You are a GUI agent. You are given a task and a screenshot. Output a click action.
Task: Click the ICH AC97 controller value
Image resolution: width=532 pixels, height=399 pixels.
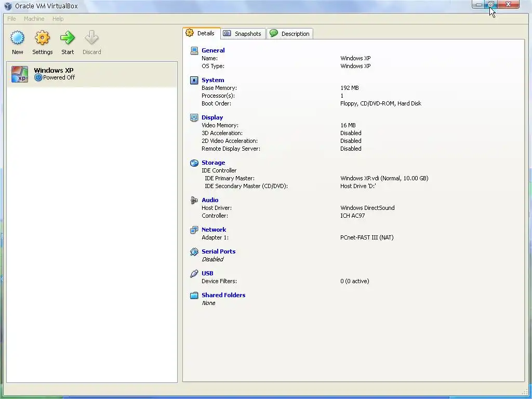tap(353, 216)
